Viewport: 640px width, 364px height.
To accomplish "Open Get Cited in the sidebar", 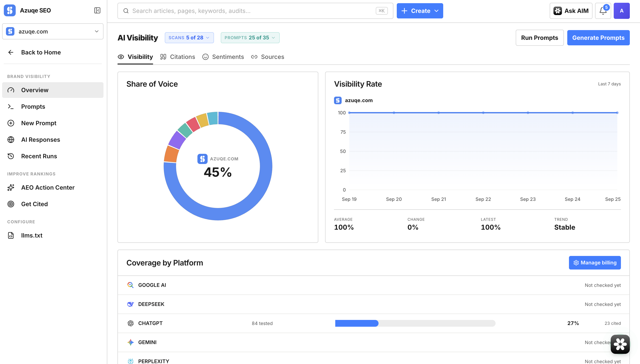I will click(x=53, y=204).
